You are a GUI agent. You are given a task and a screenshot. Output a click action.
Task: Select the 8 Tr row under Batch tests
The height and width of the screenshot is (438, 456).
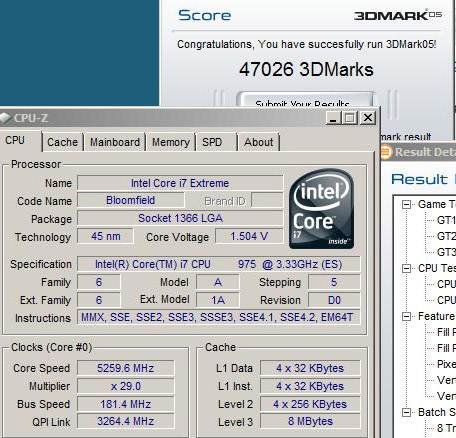pyautogui.click(x=446, y=428)
